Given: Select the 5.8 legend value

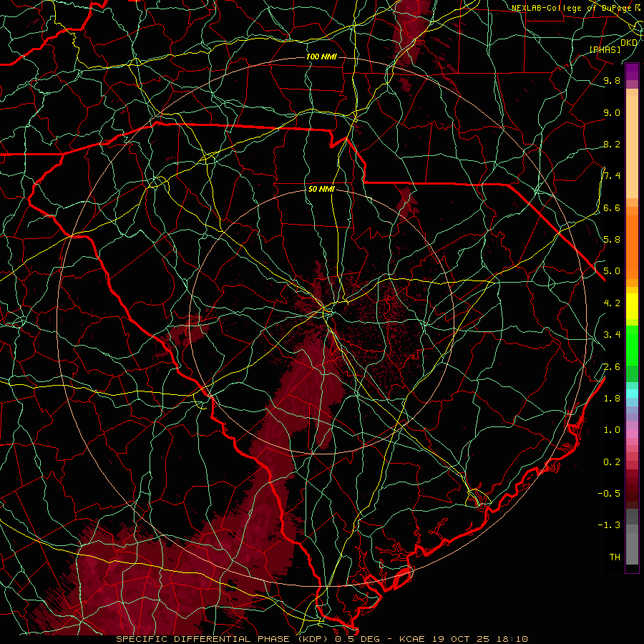Looking at the screenshot, I should tap(612, 240).
